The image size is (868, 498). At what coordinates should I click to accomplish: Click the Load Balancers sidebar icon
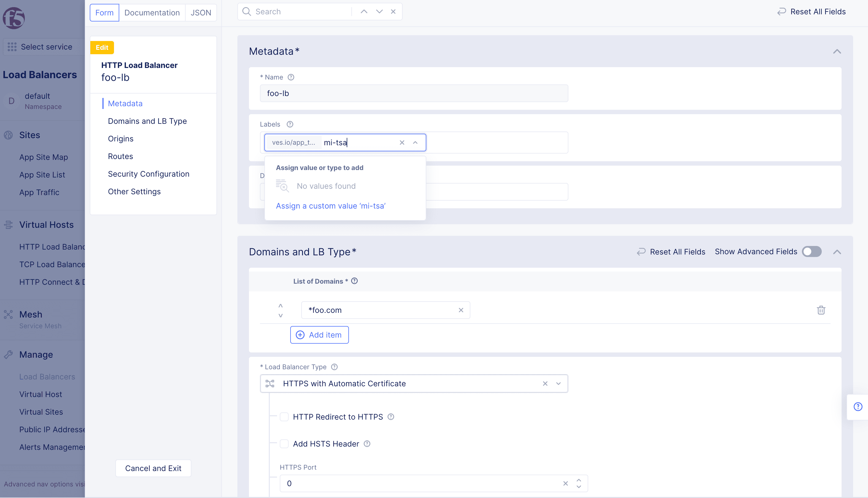[x=47, y=376]
